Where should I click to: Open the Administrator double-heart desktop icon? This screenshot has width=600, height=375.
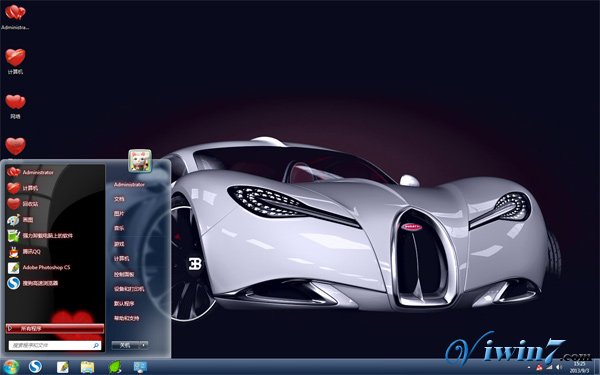15,13
